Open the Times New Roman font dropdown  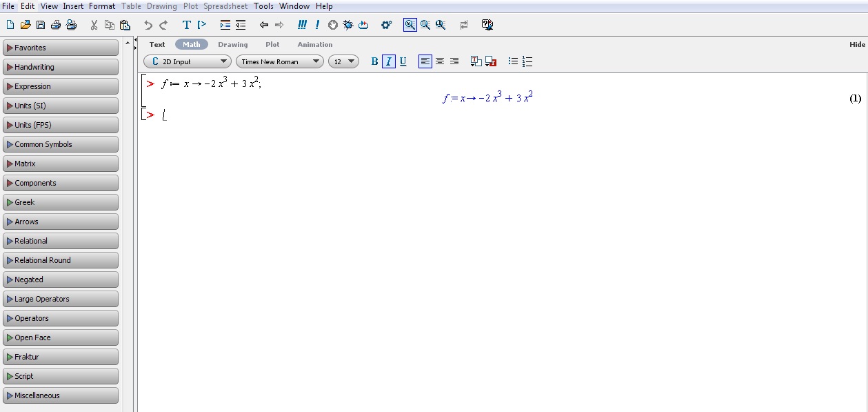279,61
